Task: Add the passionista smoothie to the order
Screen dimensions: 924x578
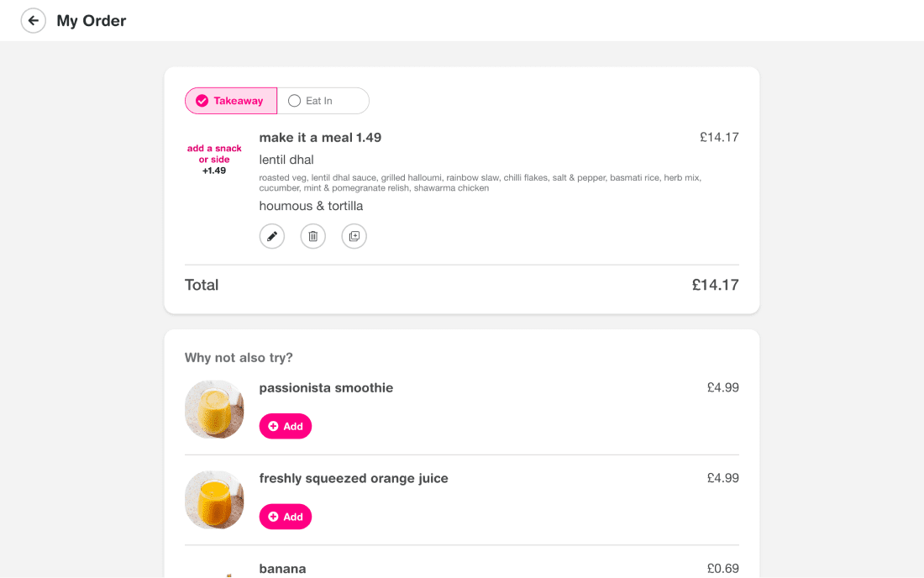Action: tap(286, 426)
